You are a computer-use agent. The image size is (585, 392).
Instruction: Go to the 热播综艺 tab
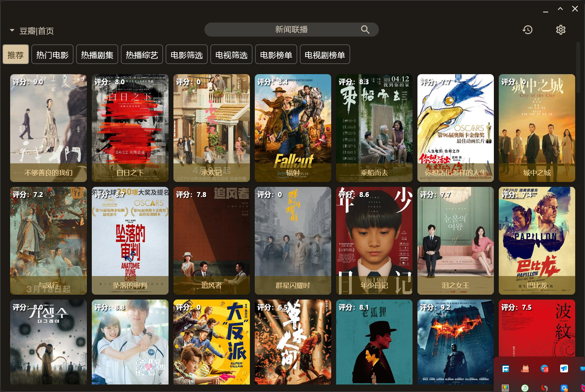tap(142, 55)
